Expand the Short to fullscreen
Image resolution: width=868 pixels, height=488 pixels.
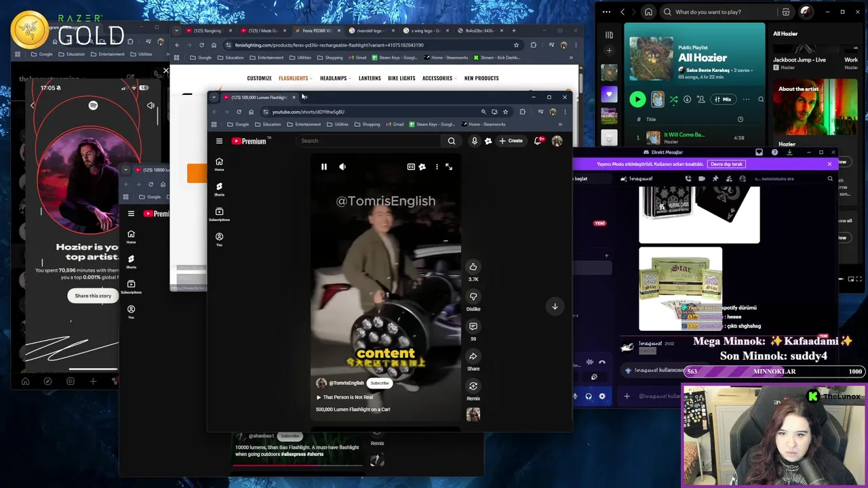pos(449,167)
